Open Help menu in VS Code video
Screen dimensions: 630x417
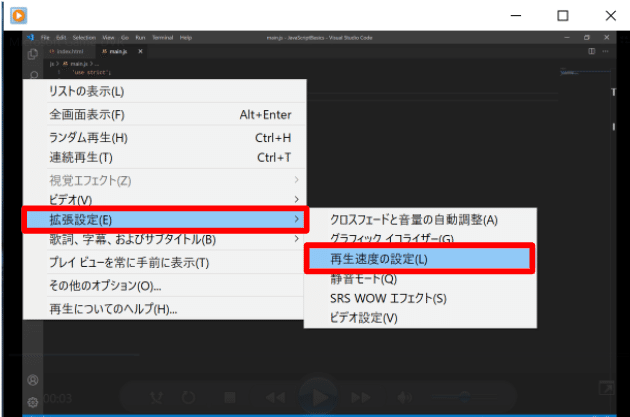pyautogui.click(x=186, y=38)
